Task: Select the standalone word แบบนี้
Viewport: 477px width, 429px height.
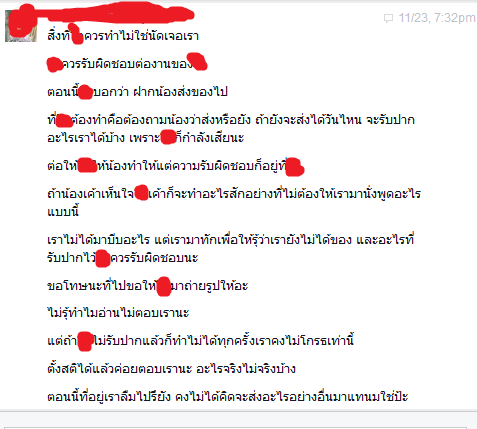Action: pyautogui.click(x=63, y=211)
